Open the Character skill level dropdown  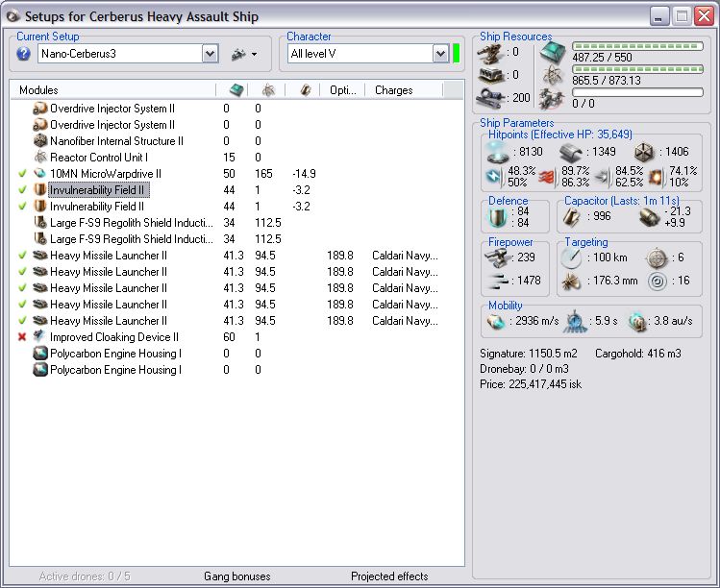[x=440, y=54]
